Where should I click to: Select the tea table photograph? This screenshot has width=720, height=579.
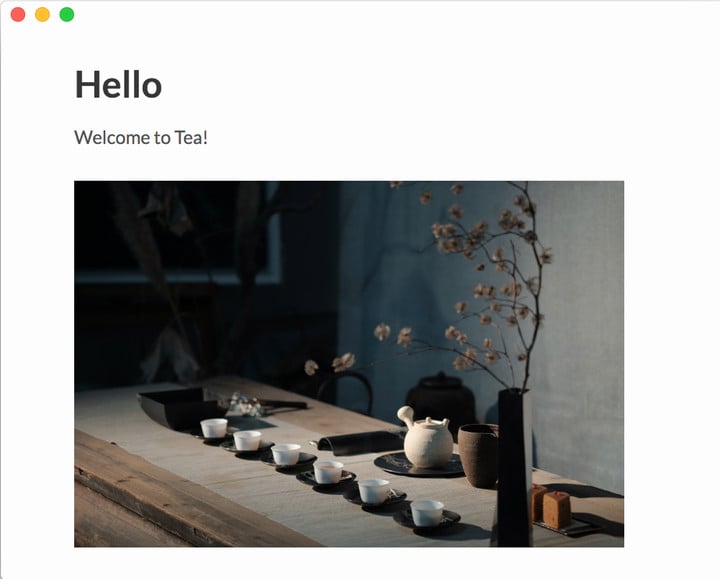pos(349,364)
